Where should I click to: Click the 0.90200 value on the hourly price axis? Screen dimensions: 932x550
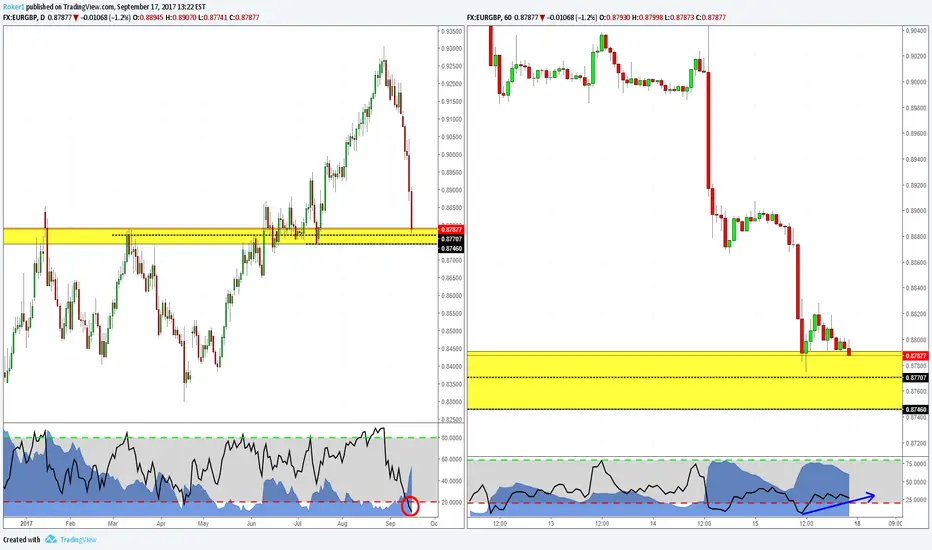click(916, 56)
